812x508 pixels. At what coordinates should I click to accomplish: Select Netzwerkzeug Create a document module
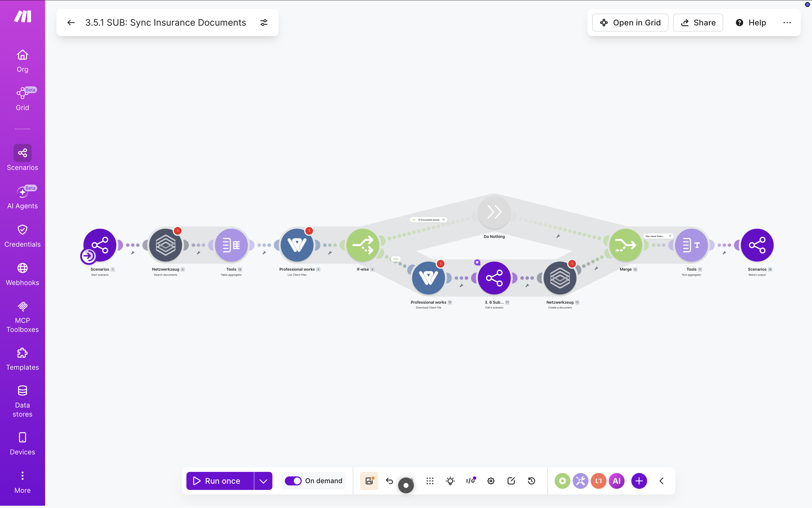(x=560, y=278)
